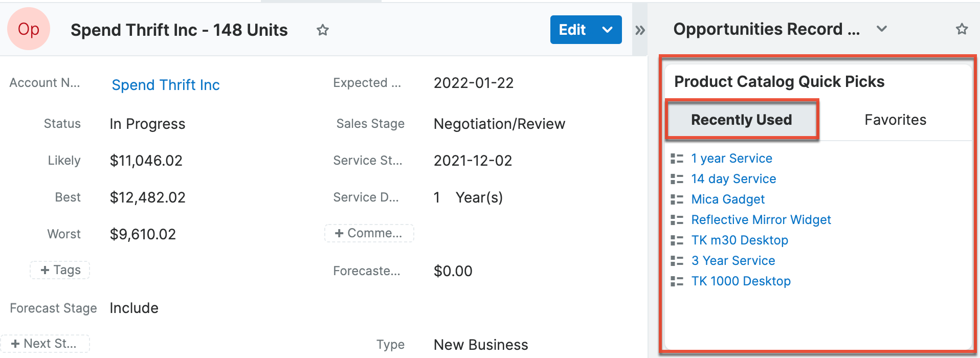This screenshot has height=358, width=980.
Task: Add tags with the + Tags field
Action: tap(60, 270)
